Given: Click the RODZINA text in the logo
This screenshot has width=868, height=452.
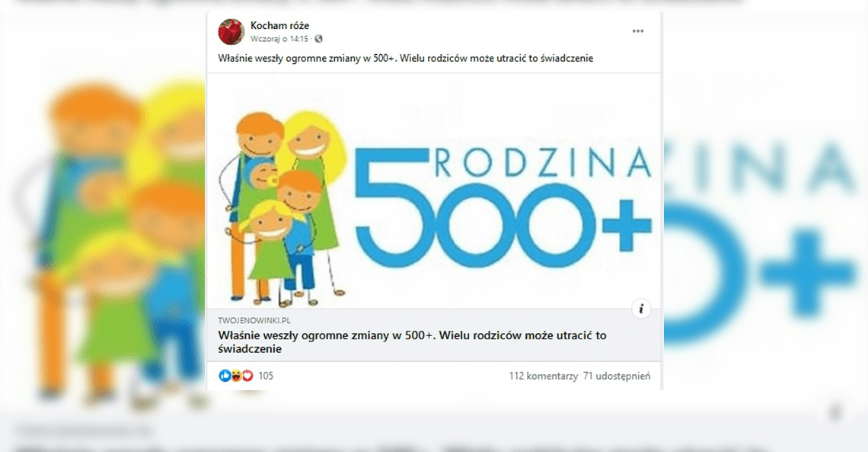Looking at the screenshot, I should point(543,162).
